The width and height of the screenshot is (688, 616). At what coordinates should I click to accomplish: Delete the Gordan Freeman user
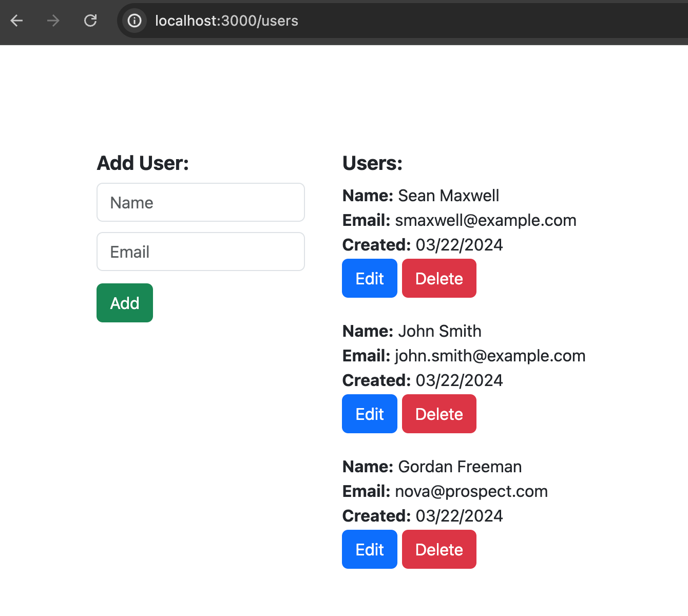click(x=439, y=549)
